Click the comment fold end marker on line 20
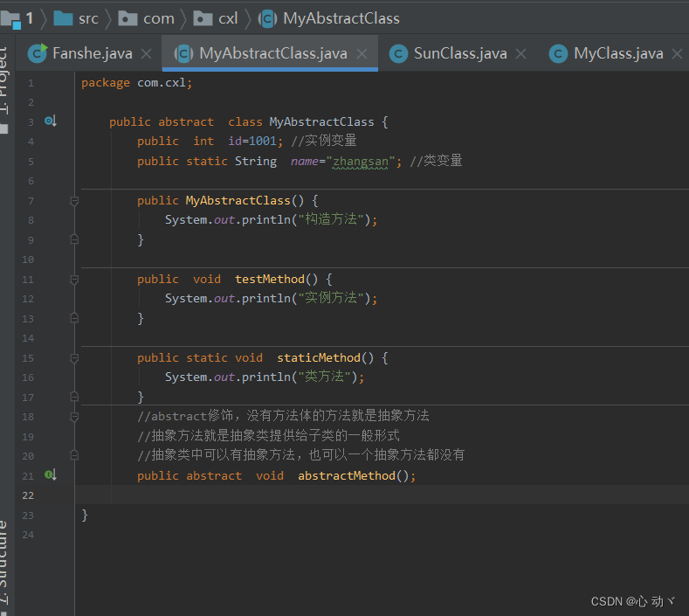 tap(74, 455)
